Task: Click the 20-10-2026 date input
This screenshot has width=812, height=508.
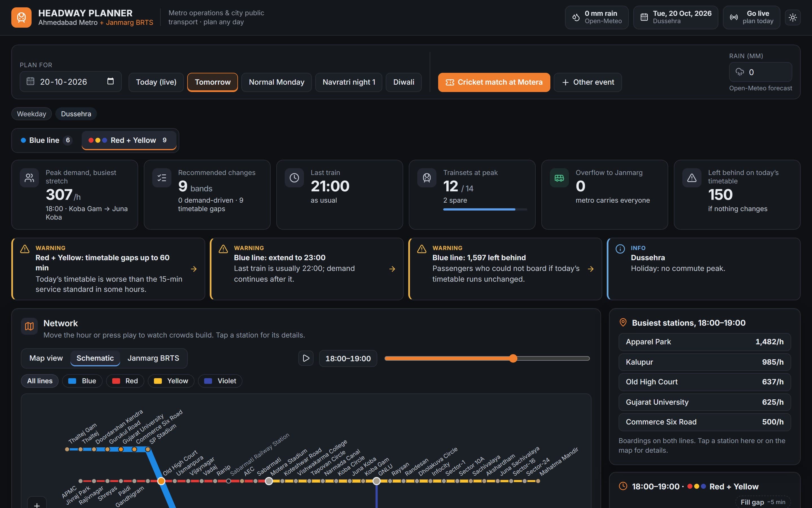Action: coord(70,81)
